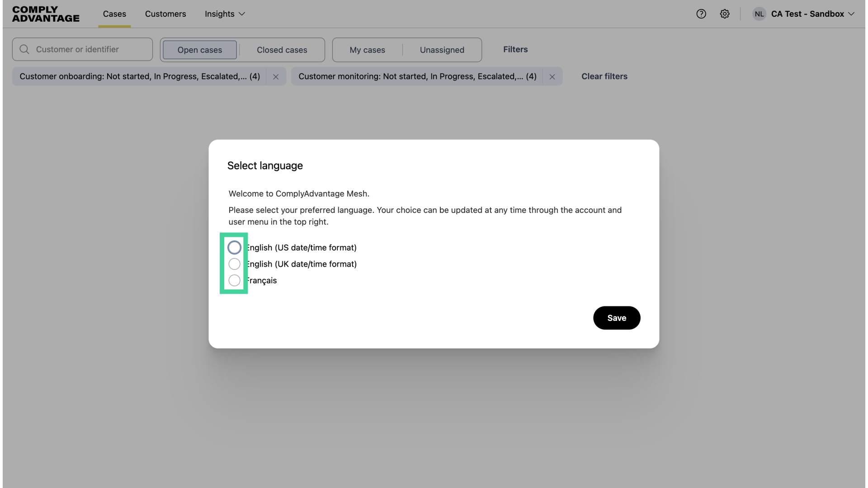Click the Customer or identifier search field
The width and height of the screenshot is (868, 488).
[x=82, y=49]
